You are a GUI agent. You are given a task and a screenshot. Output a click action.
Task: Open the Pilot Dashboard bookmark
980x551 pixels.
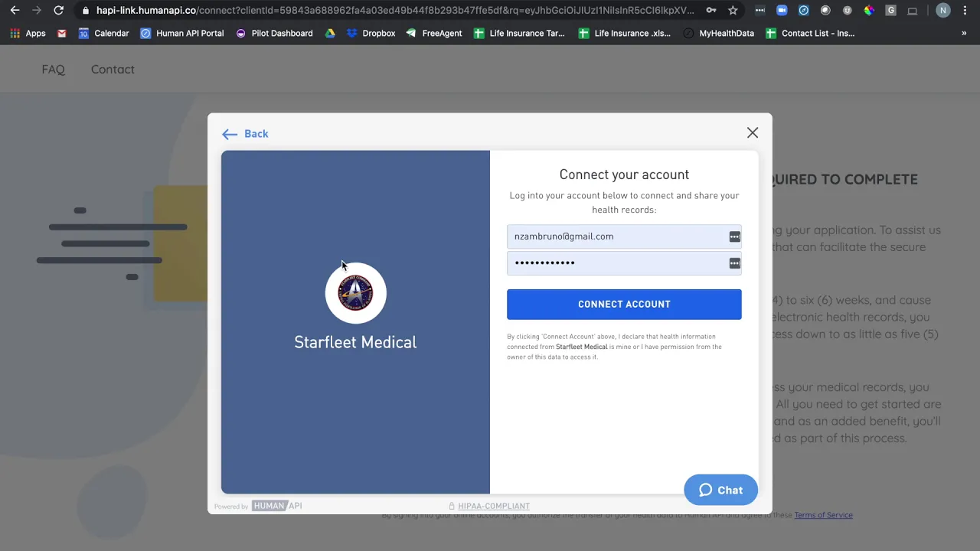tap(274, 34)
